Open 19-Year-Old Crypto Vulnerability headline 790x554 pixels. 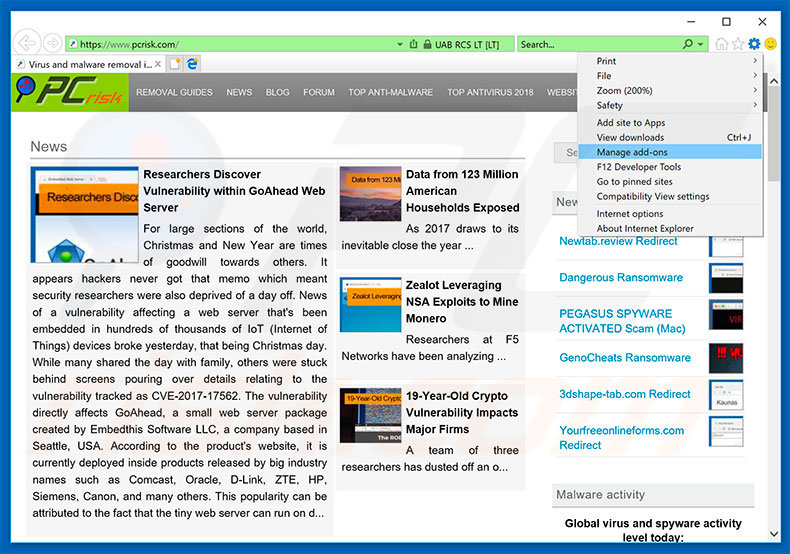point(462,412)
